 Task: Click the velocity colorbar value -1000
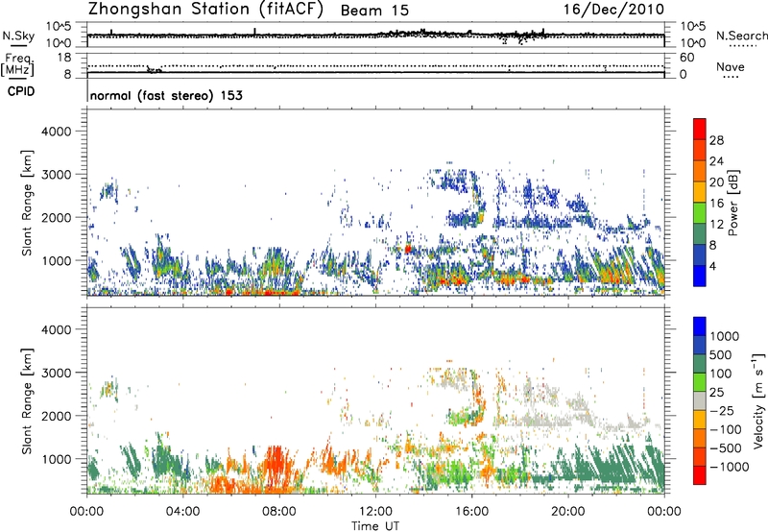[730, 467]
